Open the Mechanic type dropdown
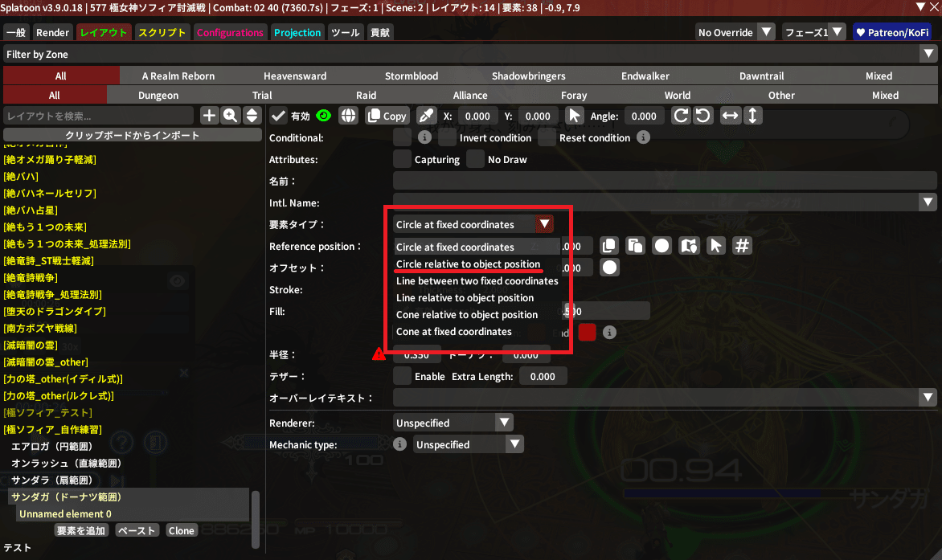The image size is (942, 560). click(x=468, y=444)
